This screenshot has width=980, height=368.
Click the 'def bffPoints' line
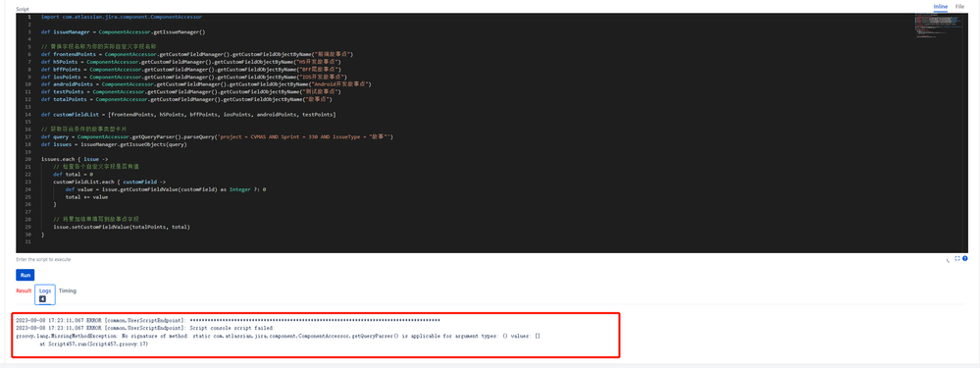(192, 70)
